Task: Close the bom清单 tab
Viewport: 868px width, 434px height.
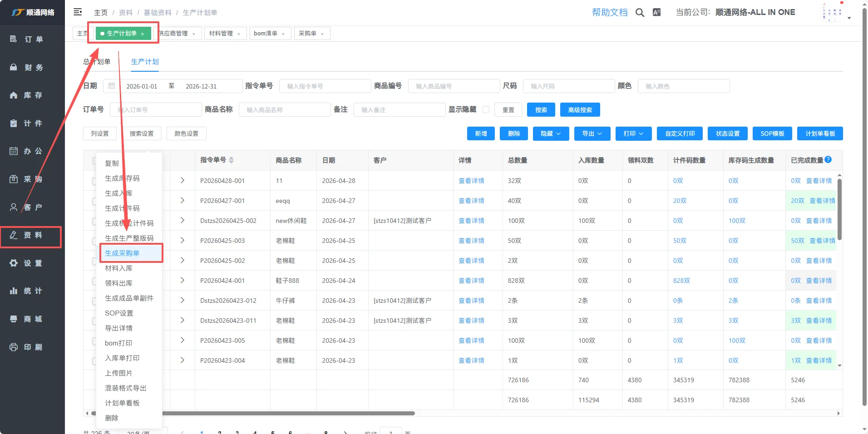Action: [283, 34]
